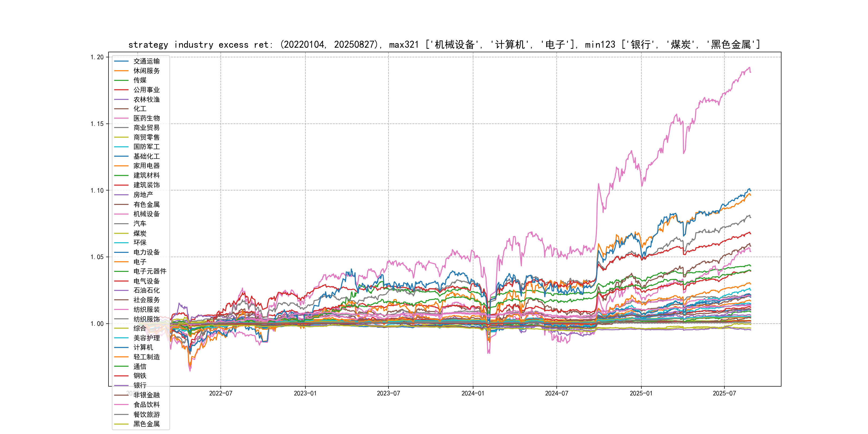This screenshot has height=434, width=868.
Task: Click the line swatch beside 房地产
Action: pos(121,195)
